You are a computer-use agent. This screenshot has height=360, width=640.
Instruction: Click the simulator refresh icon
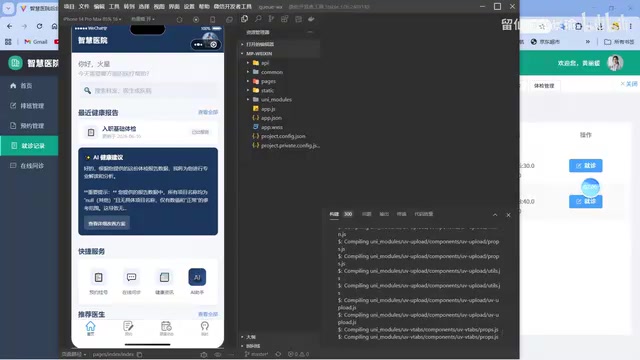coord(180,19)
